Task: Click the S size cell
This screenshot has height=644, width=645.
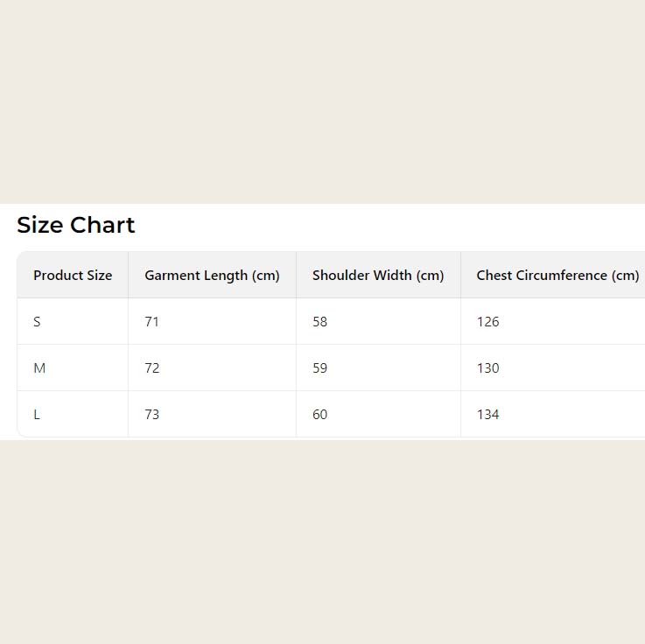Action: 37,322
